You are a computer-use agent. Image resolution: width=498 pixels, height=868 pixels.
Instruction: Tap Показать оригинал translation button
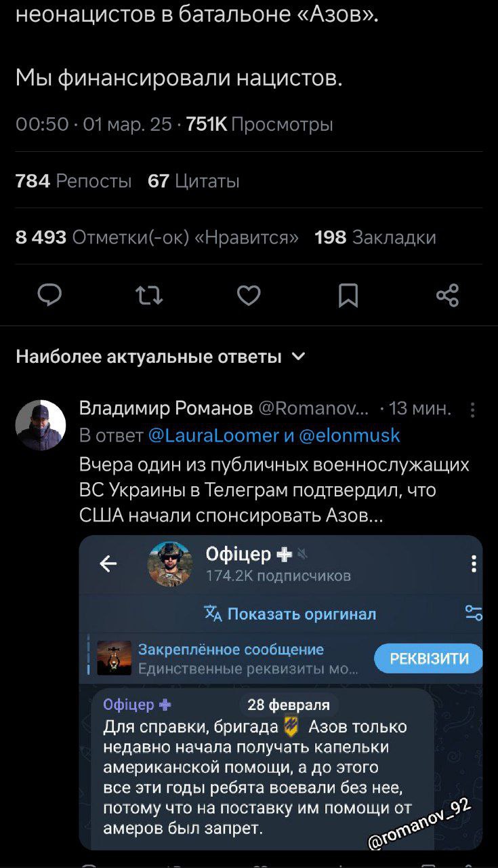(290, 614)
